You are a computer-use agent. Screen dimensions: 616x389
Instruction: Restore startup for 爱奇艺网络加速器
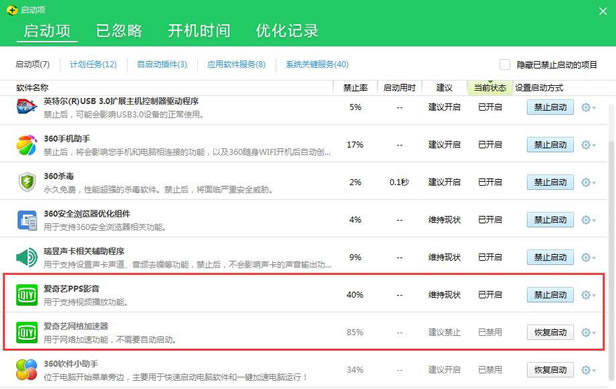coord(550,332)
